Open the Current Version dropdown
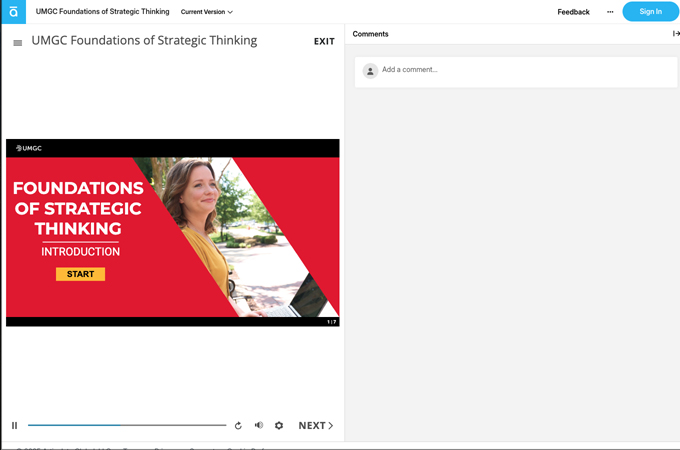Screen dimensions: 680x450 click(x=206, y=12)
